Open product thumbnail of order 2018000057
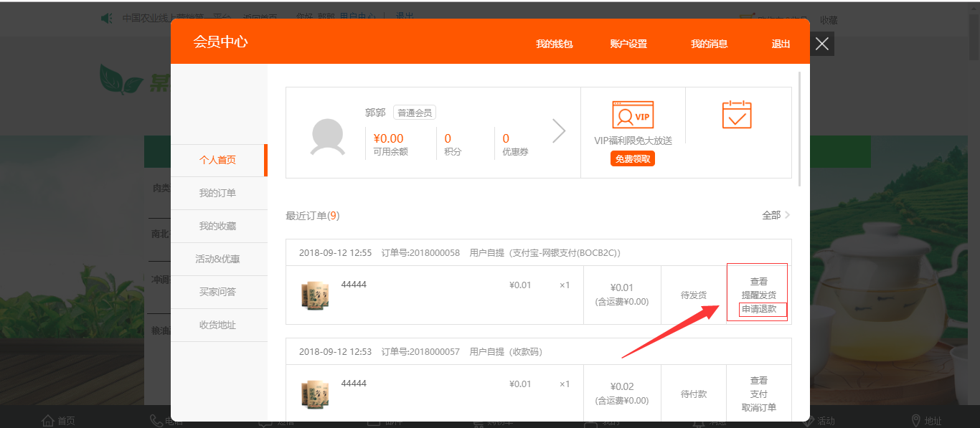Viewport: 980px width, 428px height. 314,394
